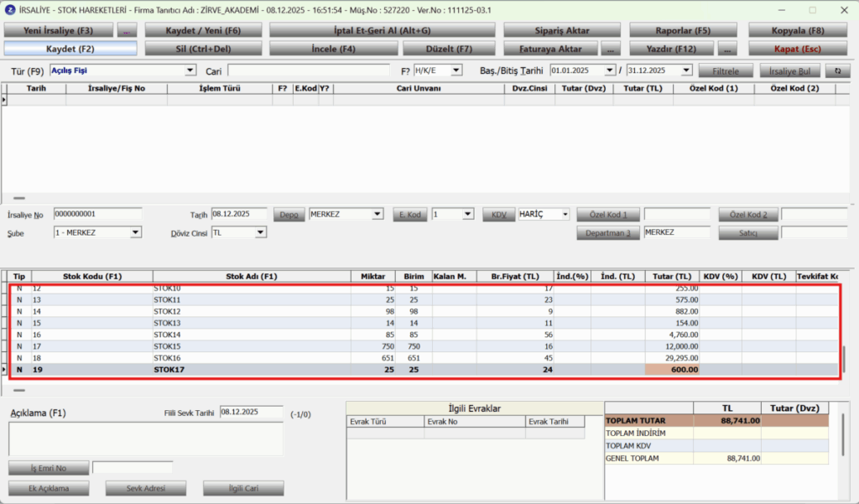
Task: Click the Depo button
Action: pyautogui.click(x=289, y=215)
